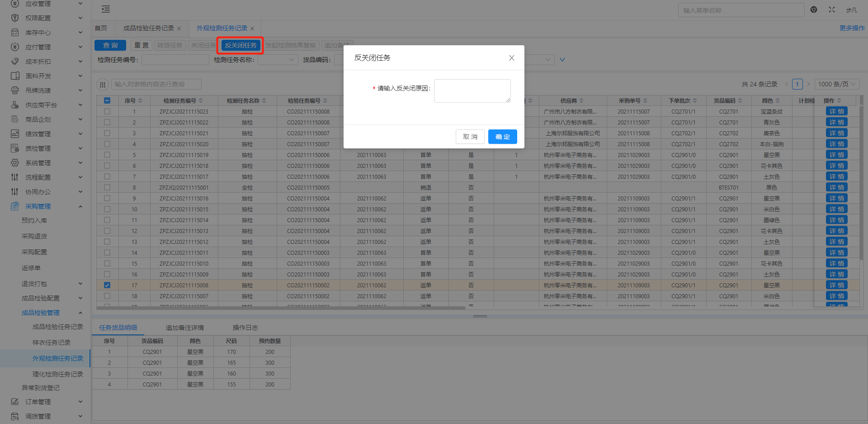Viewport: 868px width, 424px height.
Task: Open 理化检测任务记录 in the sidebar
Action: click(57, 374)
